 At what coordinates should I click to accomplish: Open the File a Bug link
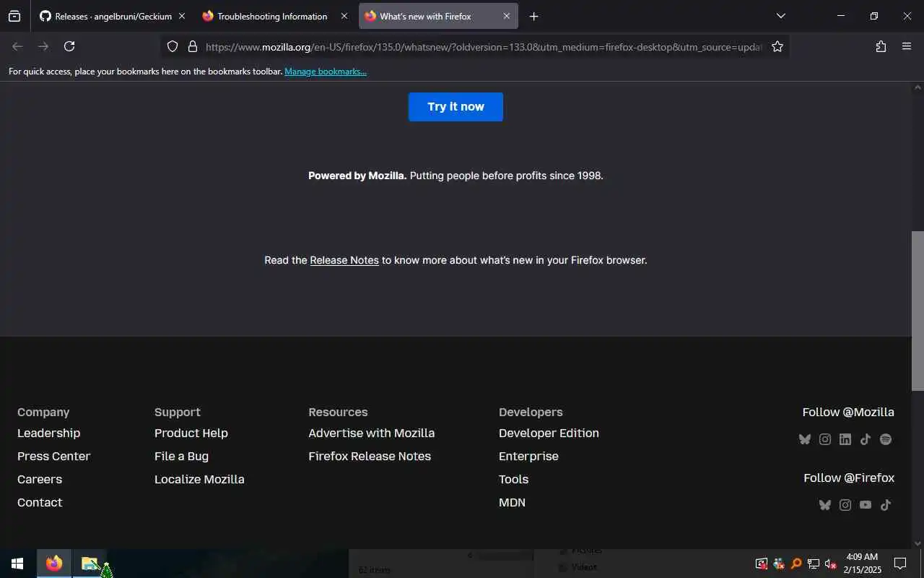pos(181,456)
